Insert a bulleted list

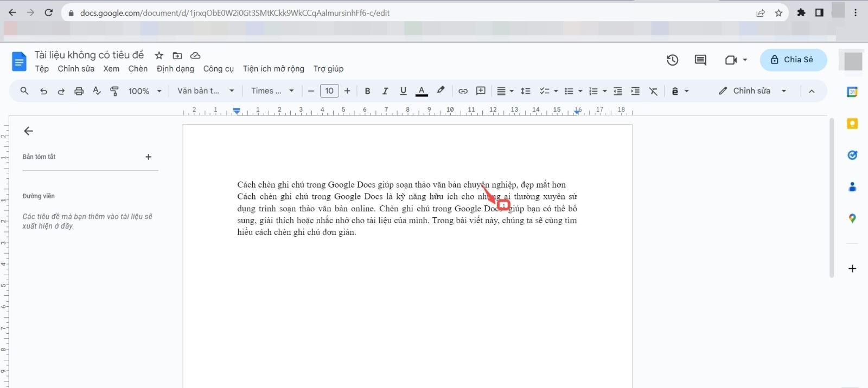569,91
